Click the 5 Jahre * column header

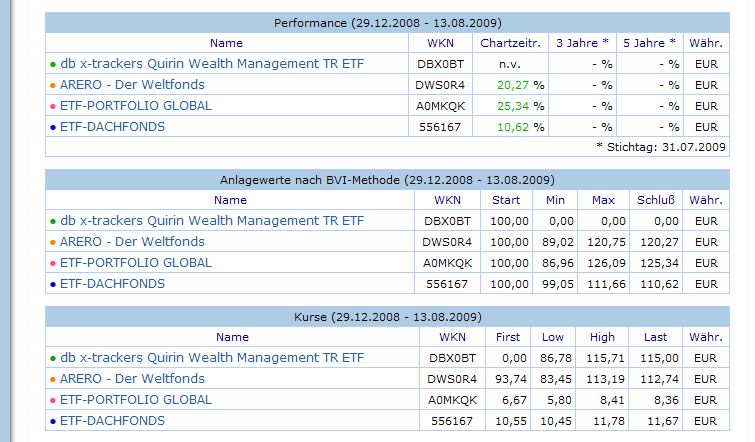(x=650, y=43)
